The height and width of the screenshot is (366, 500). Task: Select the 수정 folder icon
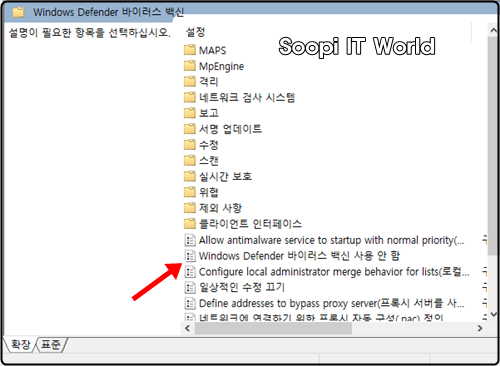tap(190, 145)
